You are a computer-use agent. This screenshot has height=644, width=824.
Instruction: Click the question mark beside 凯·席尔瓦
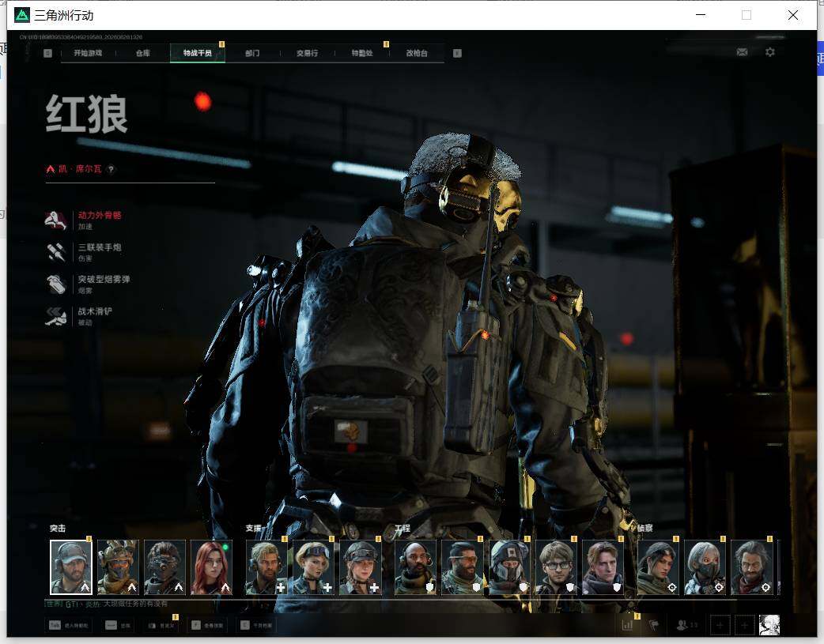coord(111,169)
